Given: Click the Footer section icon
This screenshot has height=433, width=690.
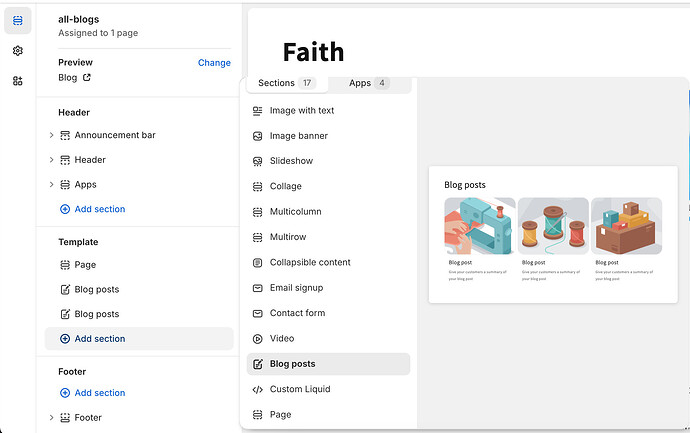Looking at the screenshot, I should point(65,418).
